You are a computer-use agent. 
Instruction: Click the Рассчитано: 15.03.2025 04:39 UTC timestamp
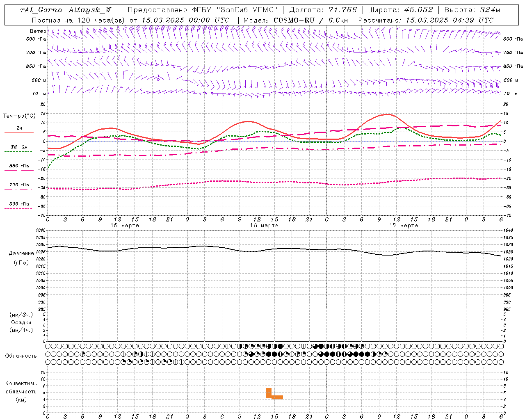tap(426, 20)
